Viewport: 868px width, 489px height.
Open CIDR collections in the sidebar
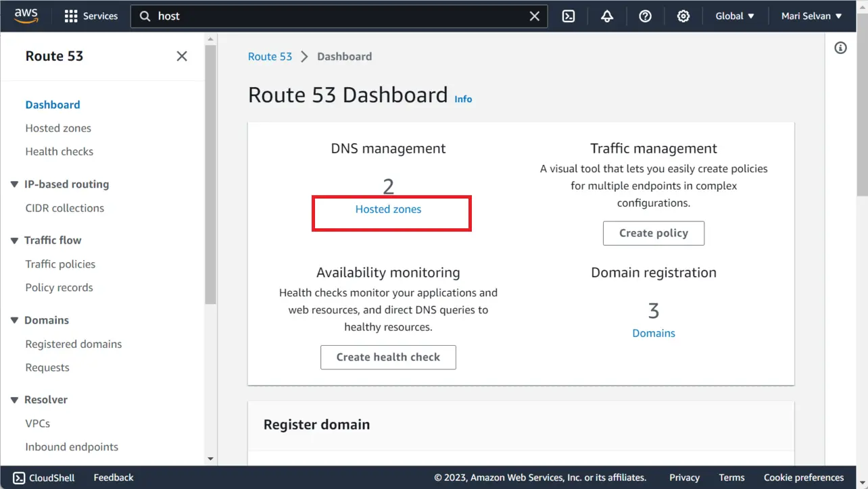65,208
